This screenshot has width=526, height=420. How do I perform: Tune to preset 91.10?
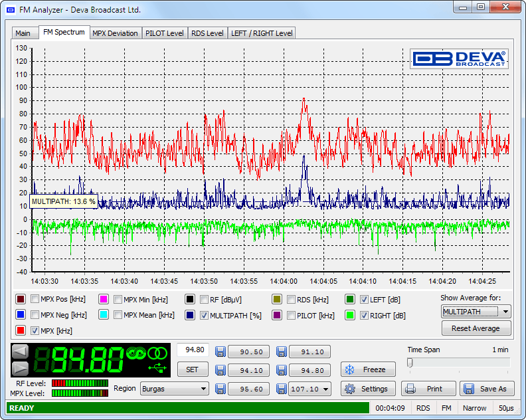coord(309,352)
